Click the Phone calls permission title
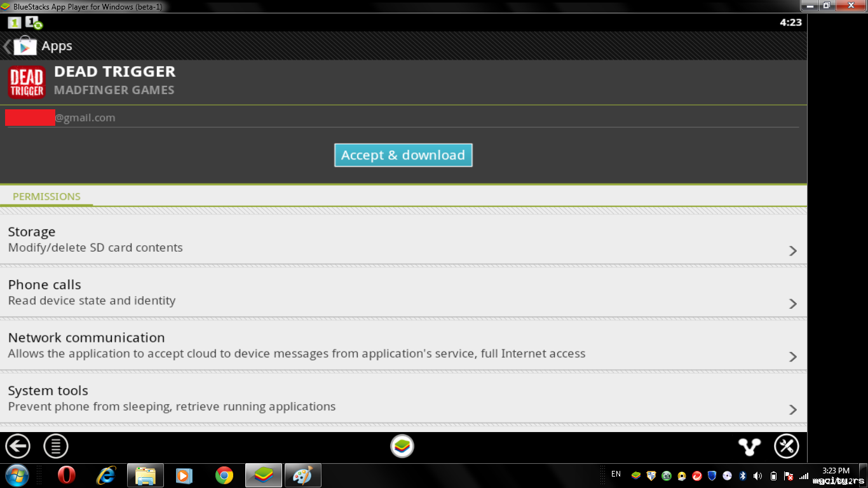The image size is (868, 488). pos(44,285)
